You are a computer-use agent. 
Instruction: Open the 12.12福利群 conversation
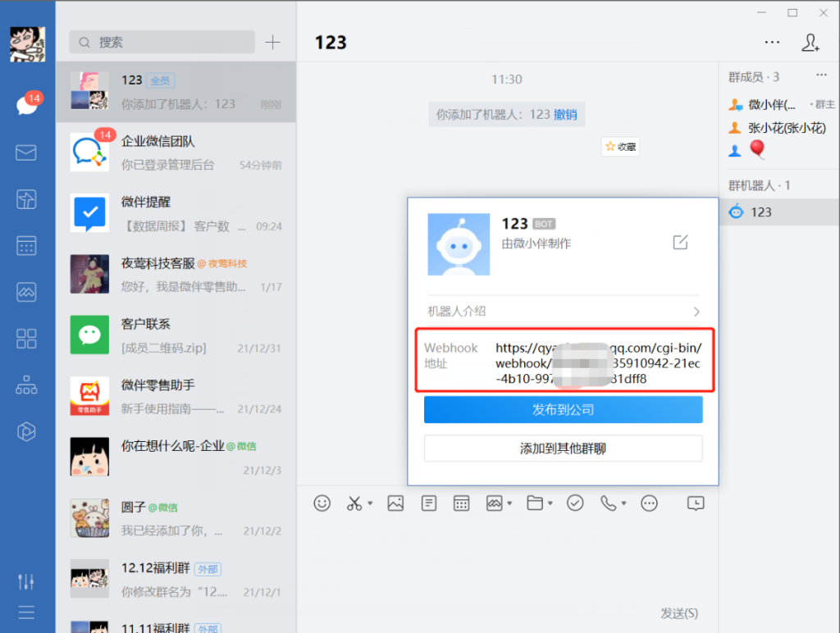point(176,580)
